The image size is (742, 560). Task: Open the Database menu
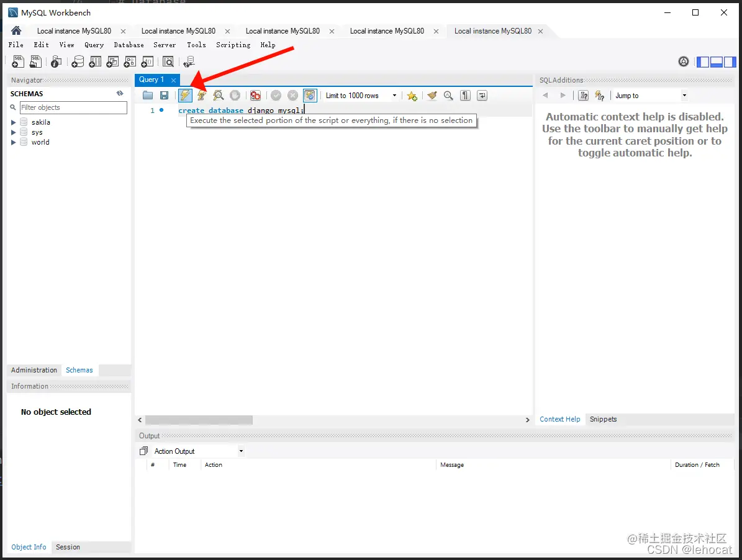(129, 45)
